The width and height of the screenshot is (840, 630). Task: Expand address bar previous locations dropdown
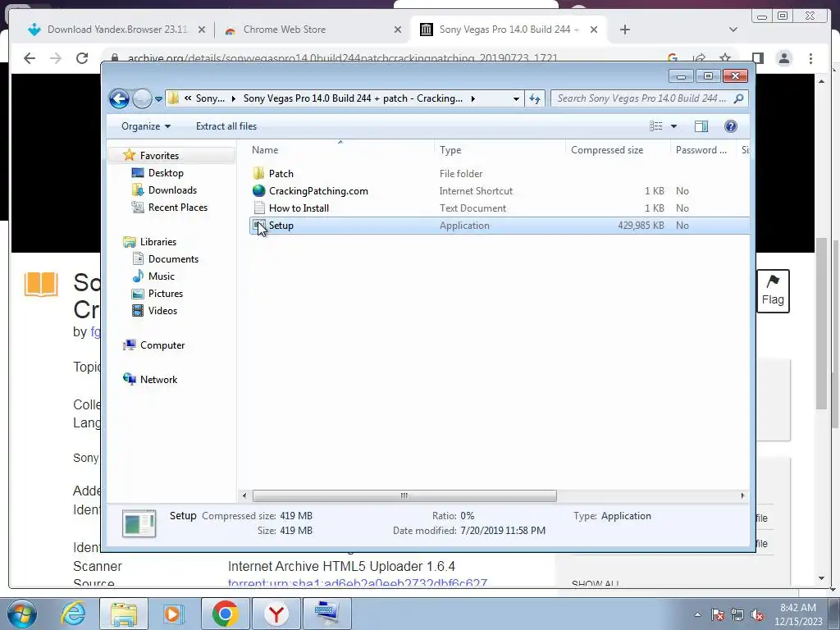pos(516,98)
